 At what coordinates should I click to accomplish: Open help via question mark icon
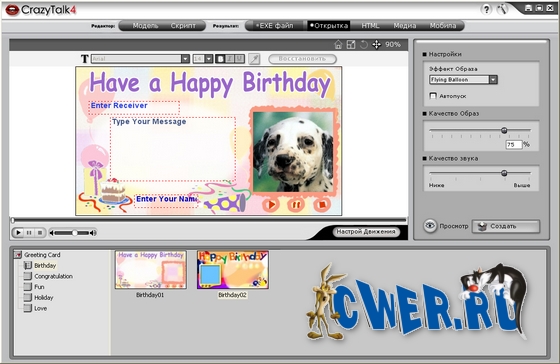click(486, 10)
